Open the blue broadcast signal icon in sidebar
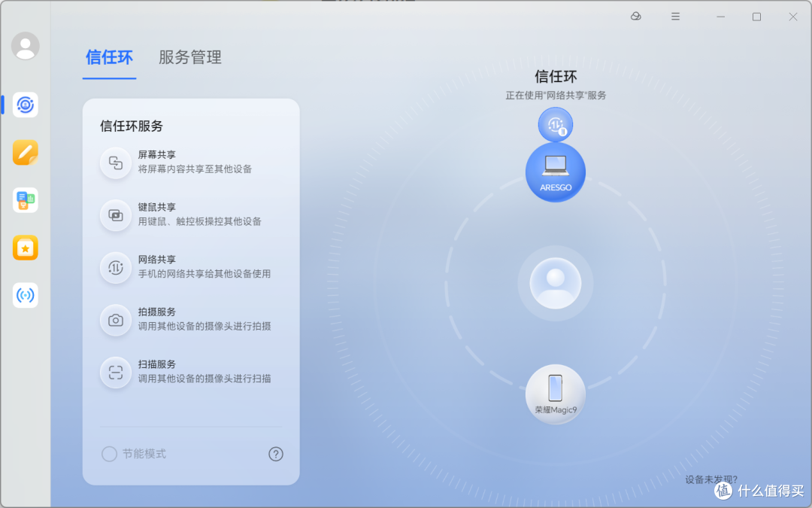812x508 pixels. coord(26,296)
